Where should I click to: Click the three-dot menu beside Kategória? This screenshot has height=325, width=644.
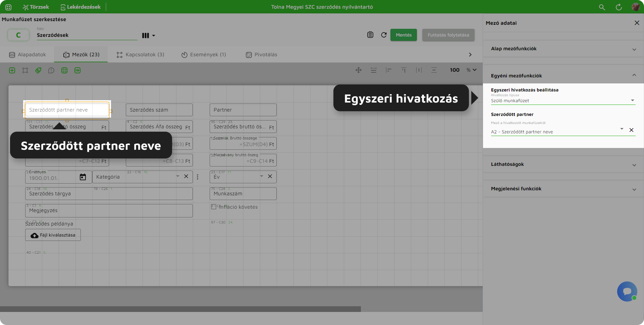(x=198, y=177)
